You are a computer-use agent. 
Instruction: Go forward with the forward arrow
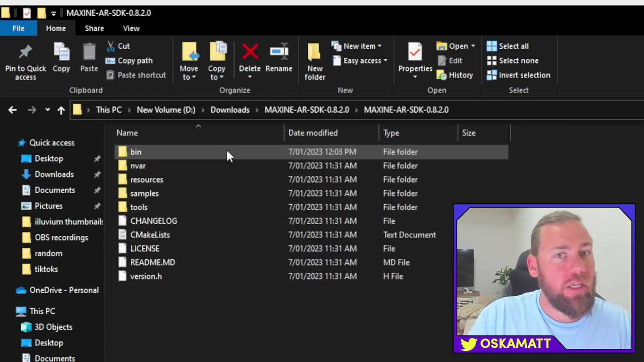[32, 110]
